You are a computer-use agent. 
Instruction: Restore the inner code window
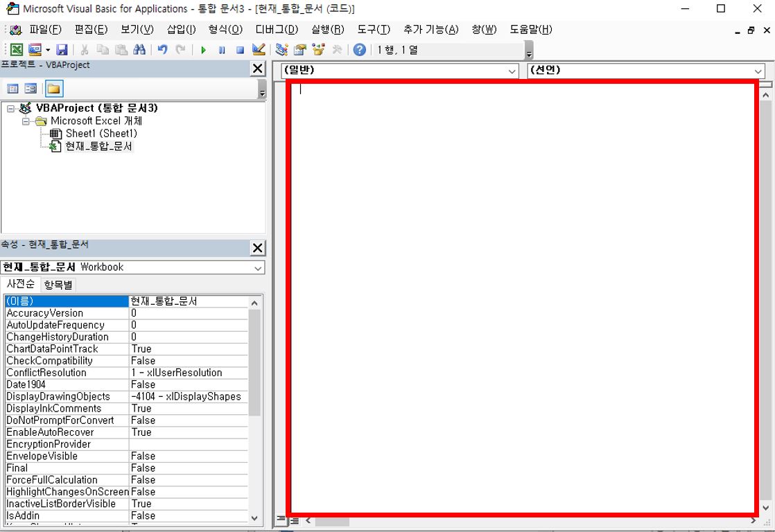751,30
